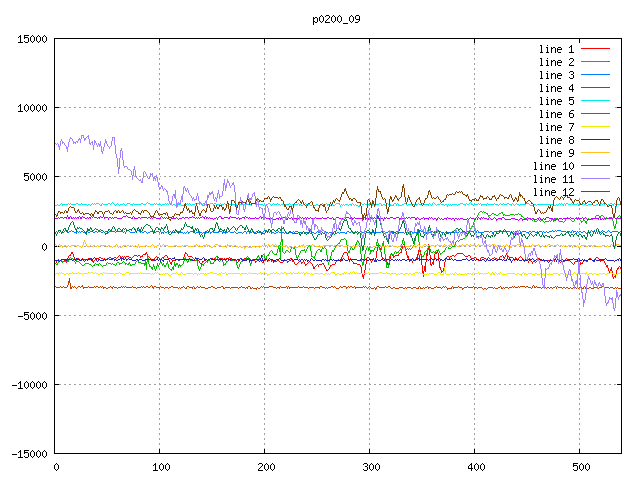Select the "line 8" legend label
The width and height of the screenshot is (640, 480).
point(557,140)
